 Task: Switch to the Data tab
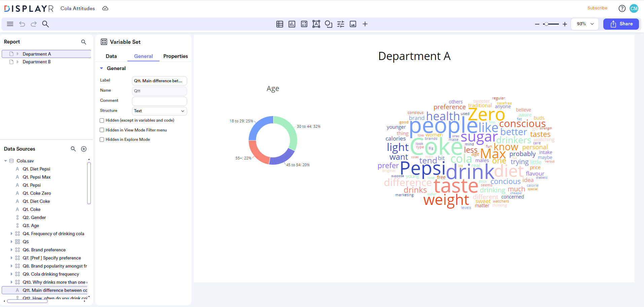pyautogui.click(x=111, y=56)
